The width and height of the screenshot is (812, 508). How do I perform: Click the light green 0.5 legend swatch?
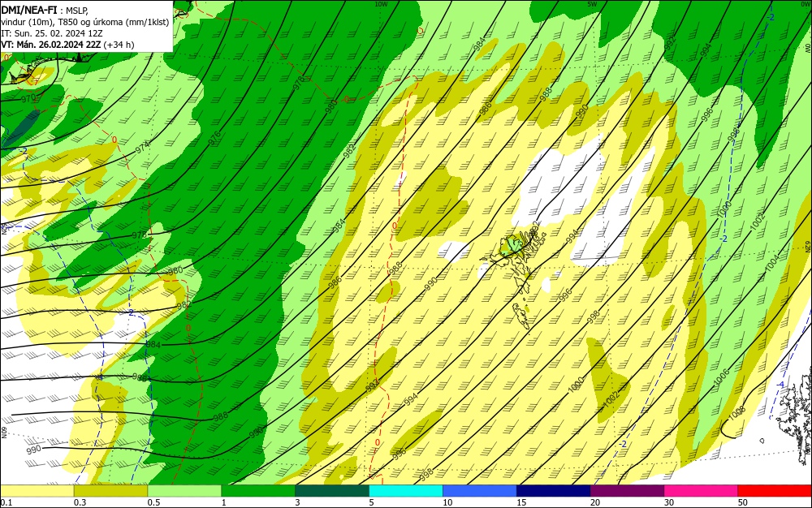[184, 491]
